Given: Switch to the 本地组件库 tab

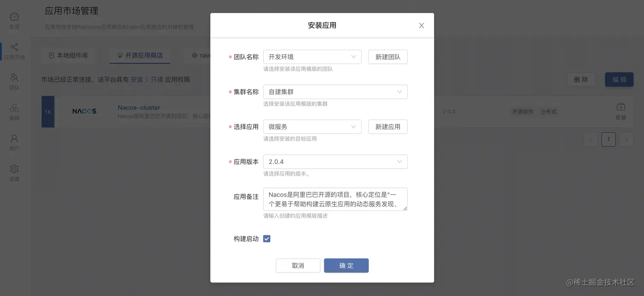Looking at the screenshot, I should 68,55.
